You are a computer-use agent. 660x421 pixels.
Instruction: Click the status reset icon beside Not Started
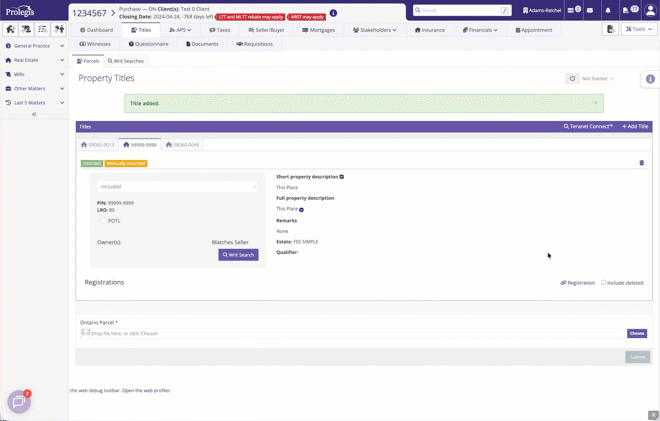click(572, 78)
